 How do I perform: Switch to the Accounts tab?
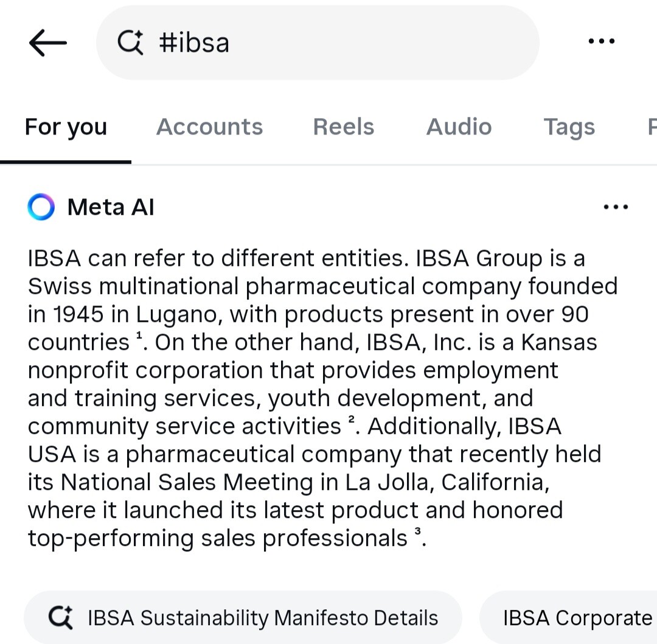click(x=209, y=127)
